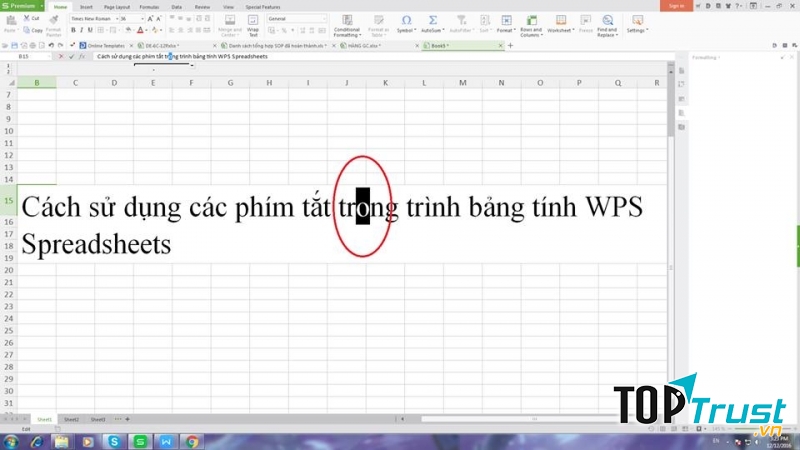
Task: Open the Worksheet menu
Action: tap(561, 24)
